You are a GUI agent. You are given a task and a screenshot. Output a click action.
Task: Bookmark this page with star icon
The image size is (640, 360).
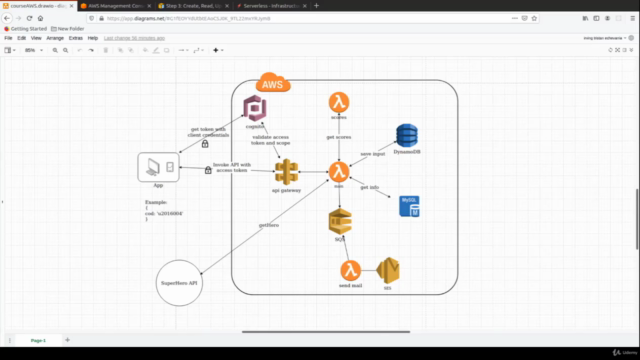(534, 18)
